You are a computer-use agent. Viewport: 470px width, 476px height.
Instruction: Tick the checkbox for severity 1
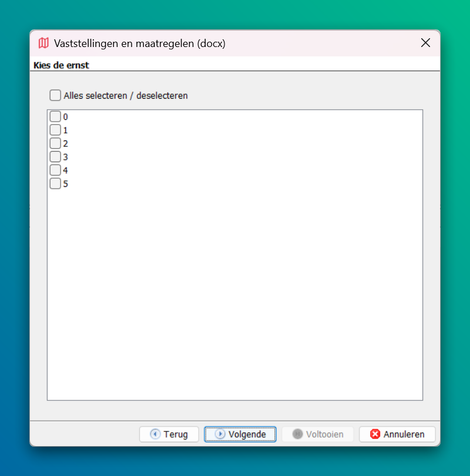pyautogui.click(x=55, y=130)
